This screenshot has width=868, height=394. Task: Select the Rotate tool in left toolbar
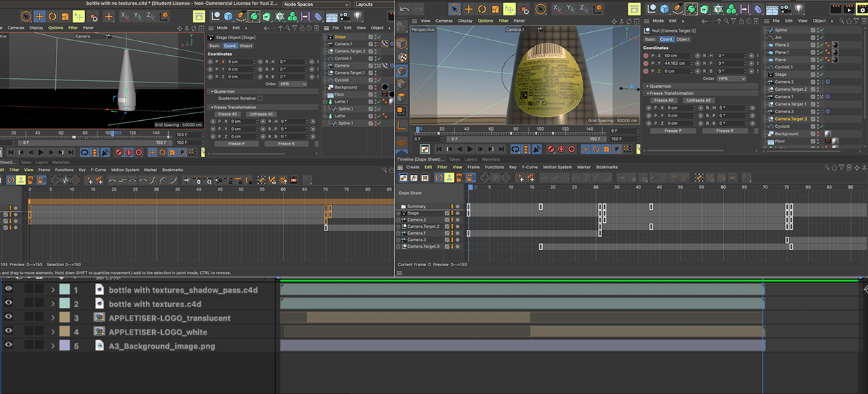coord(52,16)
